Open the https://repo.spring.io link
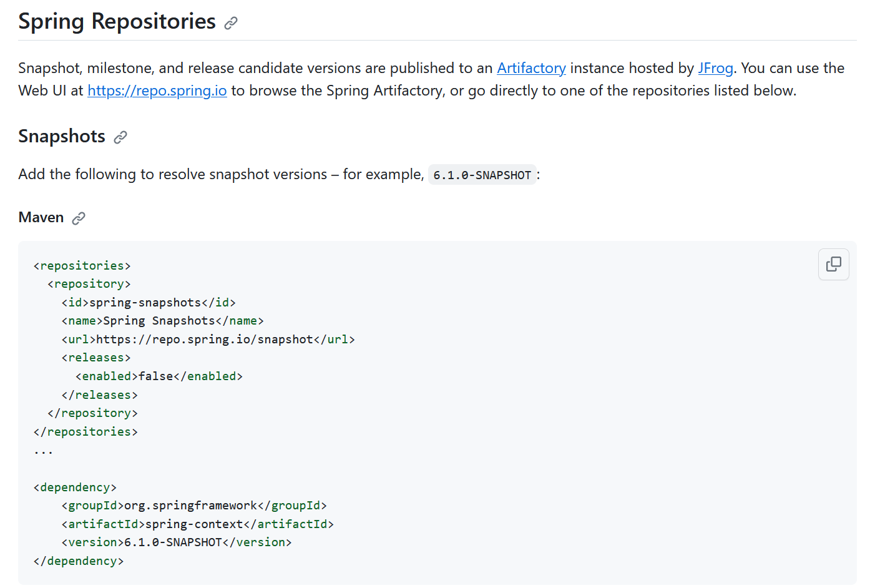Viewport: 875px width, 588px height. [x=157, y=91]
